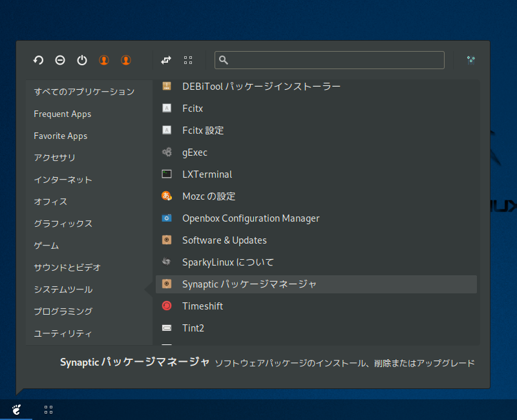Click the Software & Updates icon

(x=167, y=240)
